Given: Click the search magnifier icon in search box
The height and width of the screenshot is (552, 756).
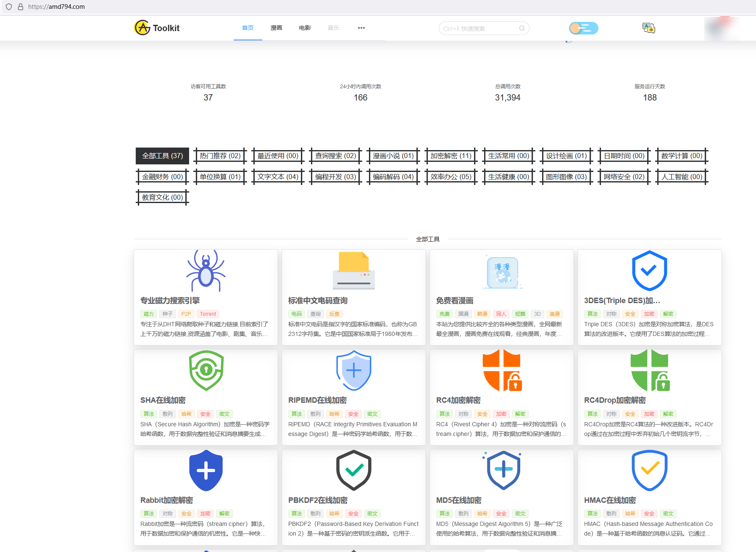Looking at the screenshot, I should point(522,29).
